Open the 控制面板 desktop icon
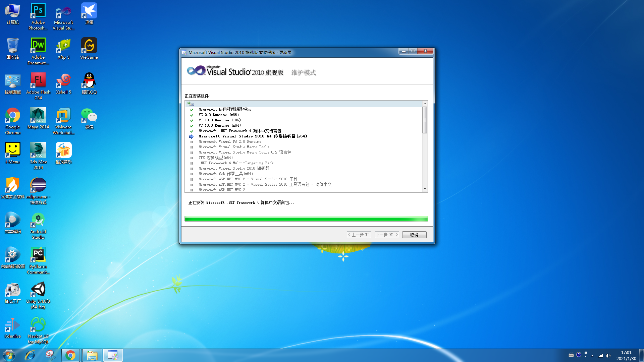The width and height of the screenshot is (644, 362). point(13,83)
